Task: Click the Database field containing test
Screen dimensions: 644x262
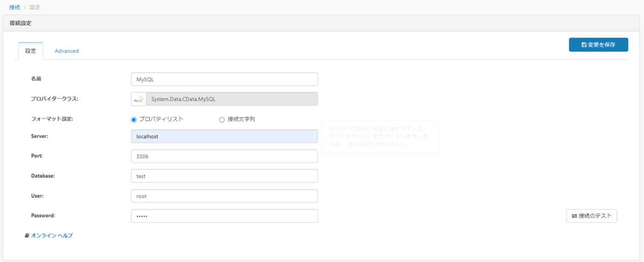Action: [x=224, y=176]
